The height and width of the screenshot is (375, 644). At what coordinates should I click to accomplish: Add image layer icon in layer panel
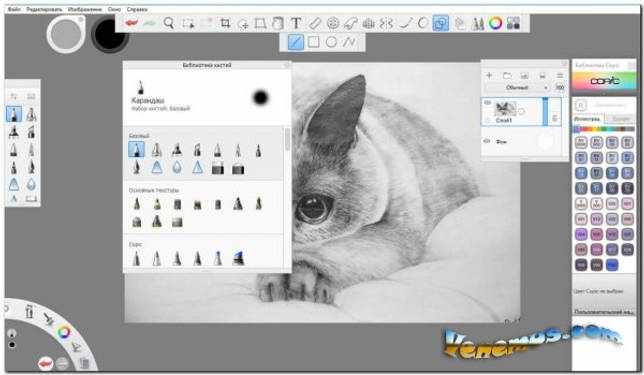click(x=524, y=76)
